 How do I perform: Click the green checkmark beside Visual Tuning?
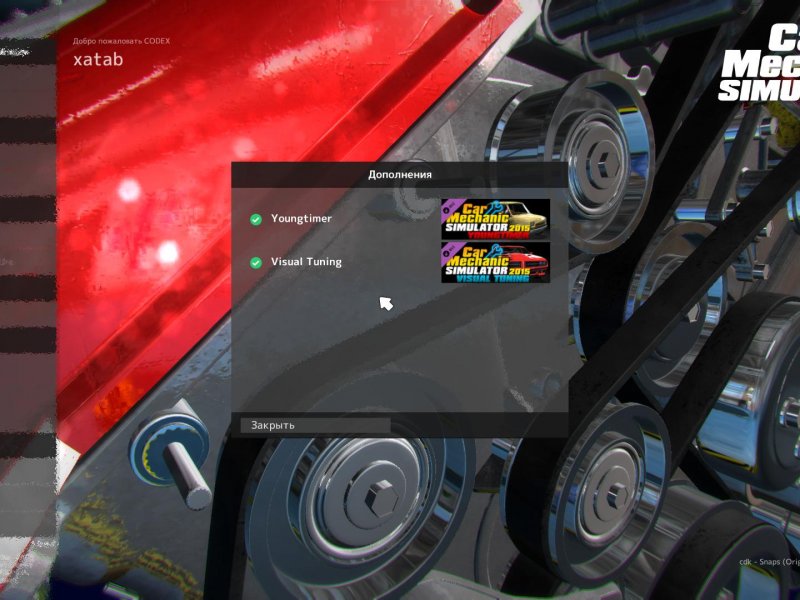pyautogui.click(x=256, y=262)
